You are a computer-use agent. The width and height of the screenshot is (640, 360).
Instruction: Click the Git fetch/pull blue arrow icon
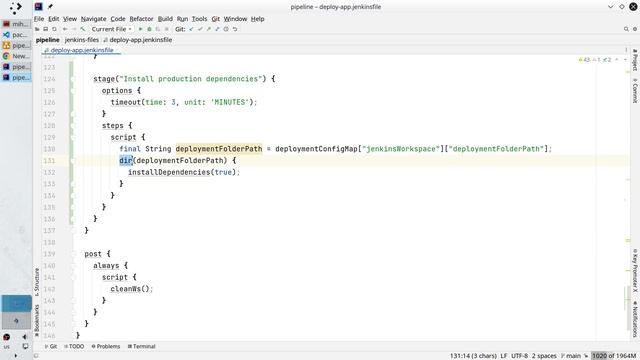(217, 29)
